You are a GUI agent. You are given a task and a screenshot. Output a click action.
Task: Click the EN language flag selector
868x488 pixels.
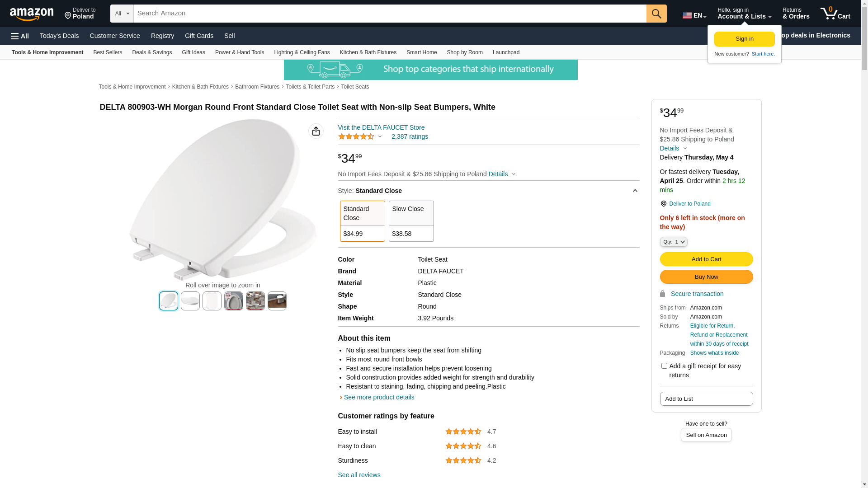[x=694, y=15]
